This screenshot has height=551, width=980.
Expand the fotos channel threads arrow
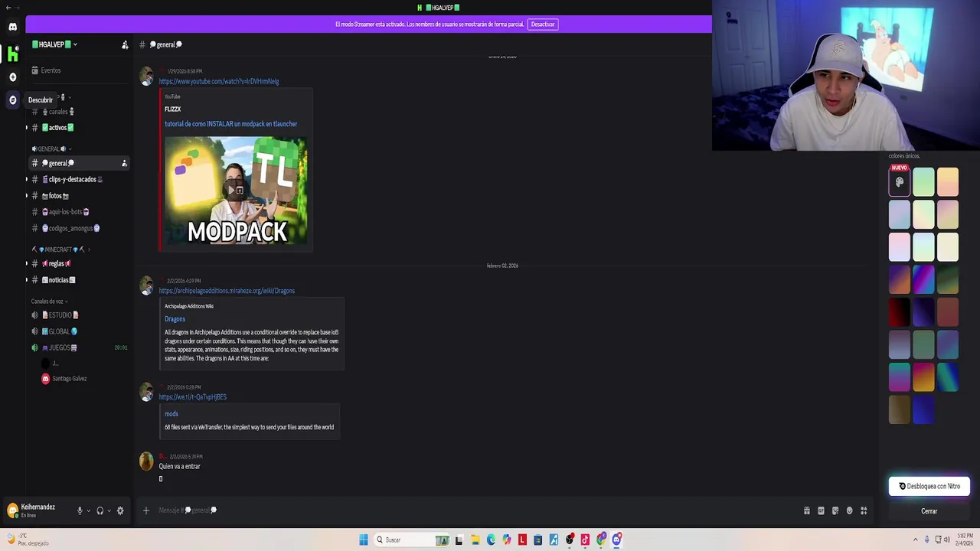pos(27,196)
